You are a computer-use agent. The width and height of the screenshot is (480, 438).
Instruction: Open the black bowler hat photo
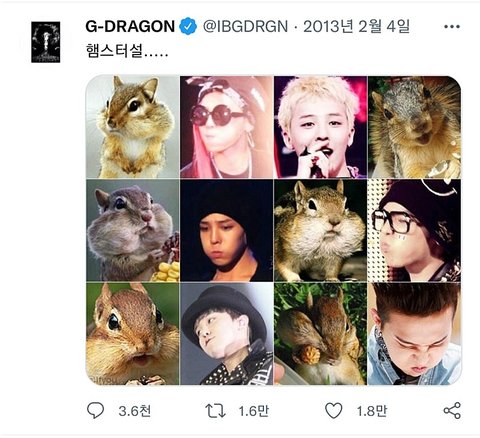tap(227, 334)
